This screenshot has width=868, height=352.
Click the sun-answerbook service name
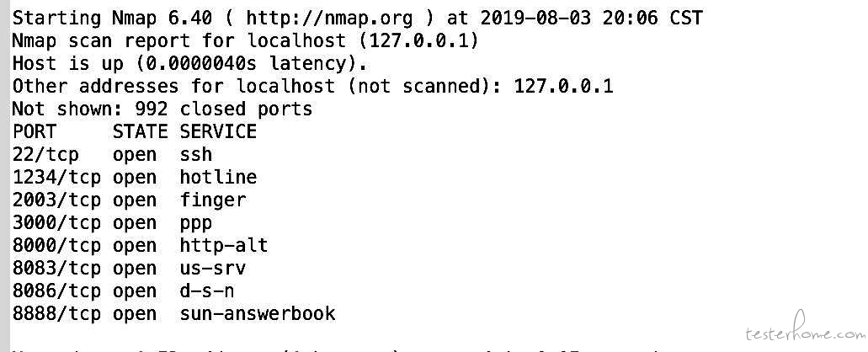point(258,314)
